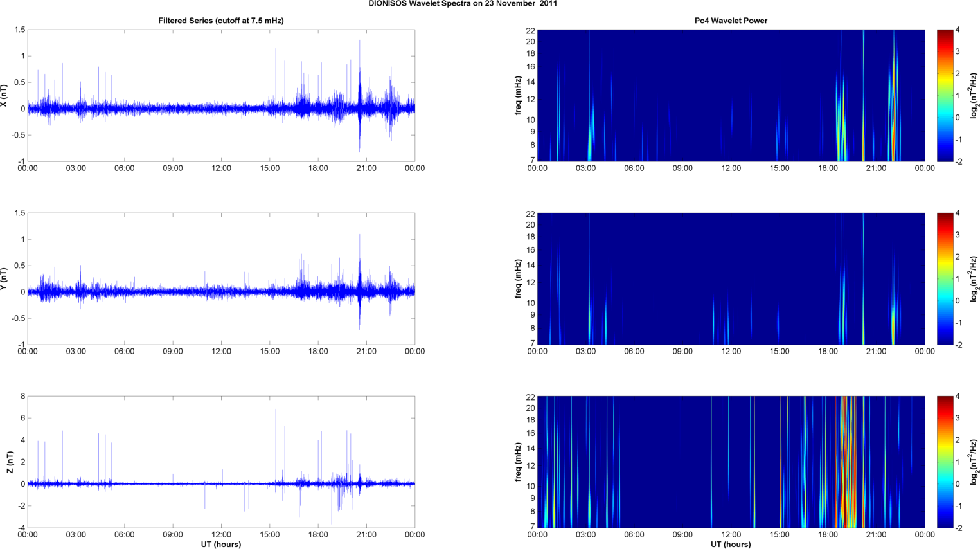Click the middle wavelet plot's colorbar
The width and height of the screenshot is (980, 549).
(x=945, y=279)
